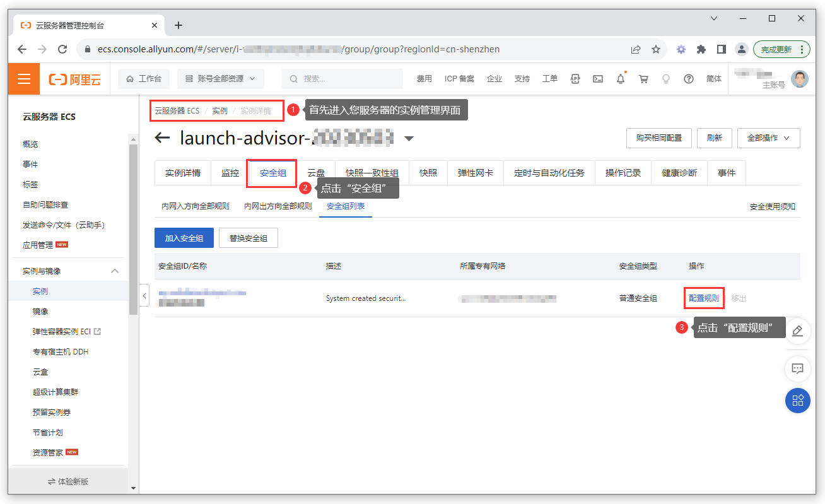Click the user avatar icon

[x=799, y=79]
